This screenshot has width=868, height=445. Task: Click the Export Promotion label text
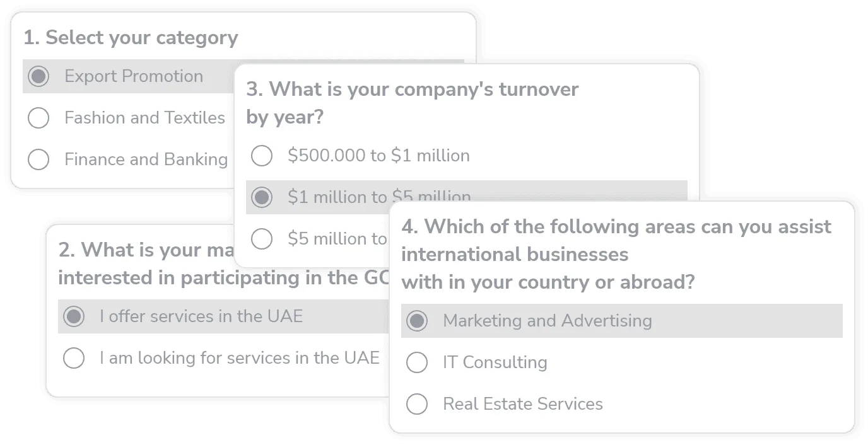click(134, 76)
